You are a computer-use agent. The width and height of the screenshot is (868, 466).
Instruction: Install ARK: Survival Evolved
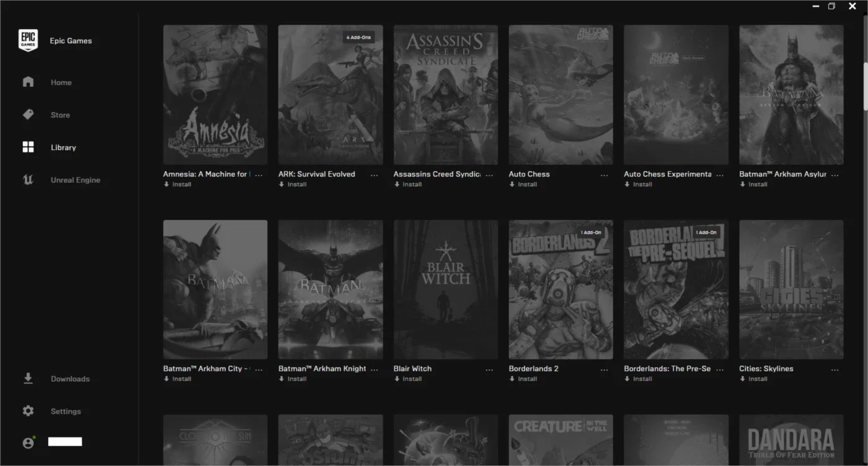293,184
